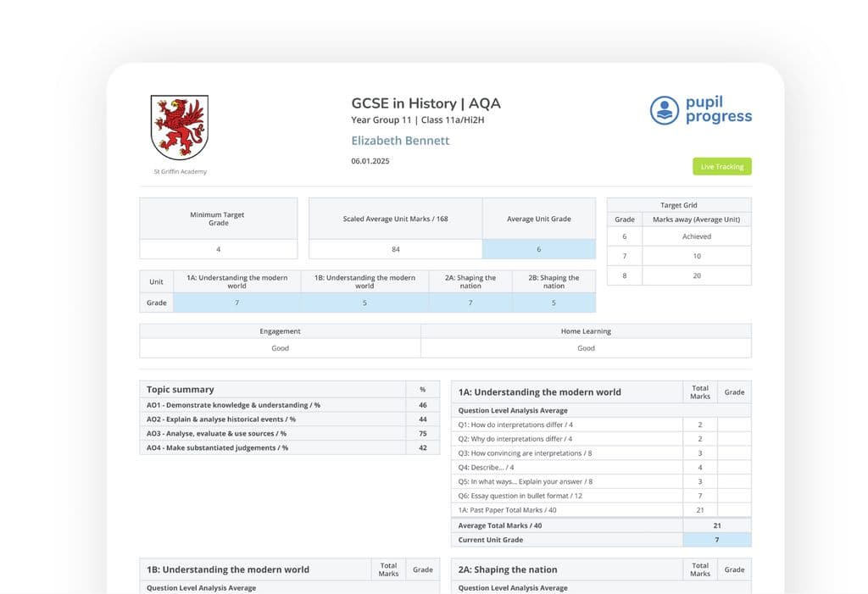This screenshot has width=868, height=594.
Task: Click the Scaled Average Unit Marks / 168 header
Action: pos(395,219)
